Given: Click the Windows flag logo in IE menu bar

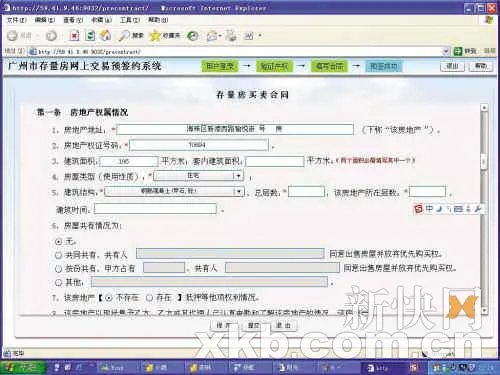Looking at the screenshot, I should click(489, 20).
